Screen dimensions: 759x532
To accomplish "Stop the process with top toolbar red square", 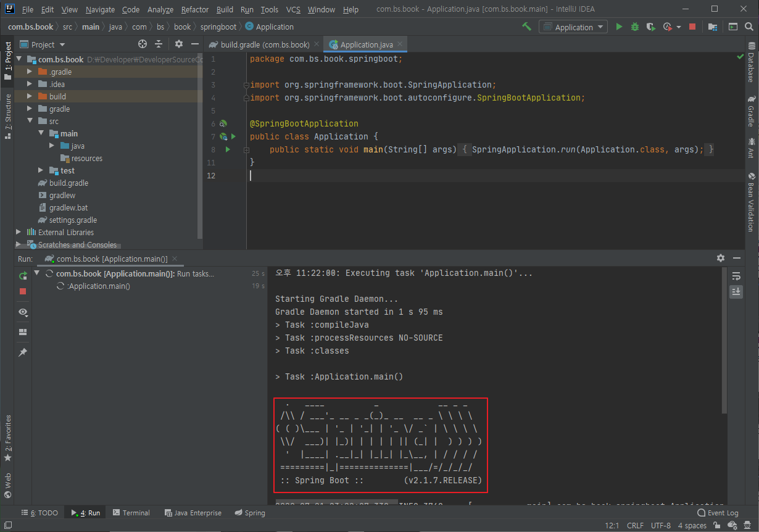I will tap(692, 27).
